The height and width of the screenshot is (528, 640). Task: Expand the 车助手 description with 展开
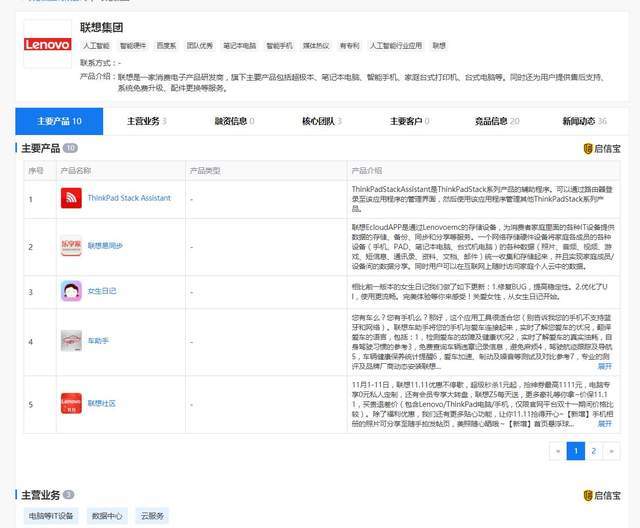(x=605, y=366)
